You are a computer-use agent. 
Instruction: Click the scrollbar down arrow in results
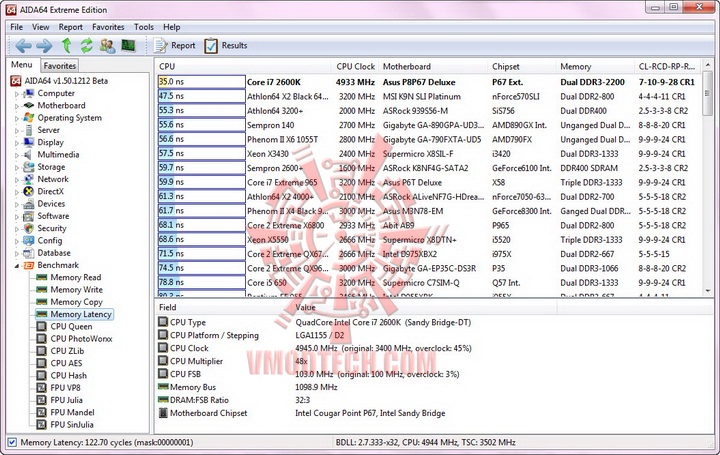point(707,291)
